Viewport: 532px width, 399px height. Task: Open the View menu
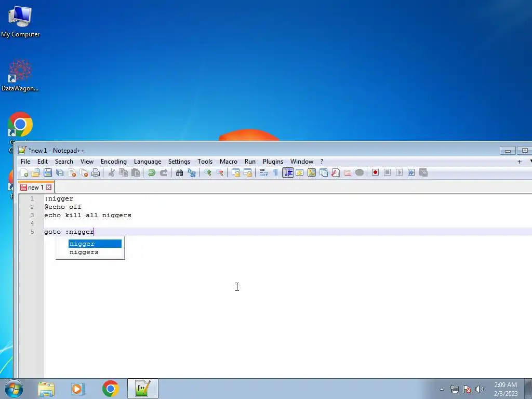pos(87,162)
